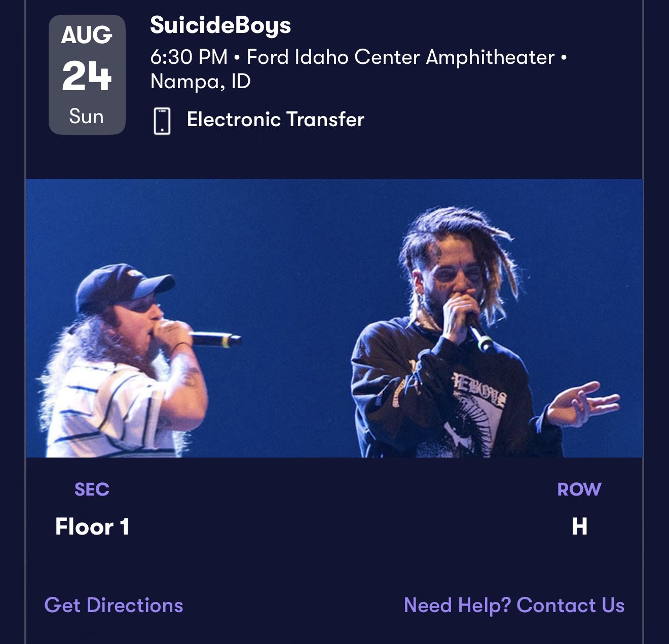This screenshot has height=644, width=669.
Task: Click the Floor 1 section value
Action: (x=93, y=528)
